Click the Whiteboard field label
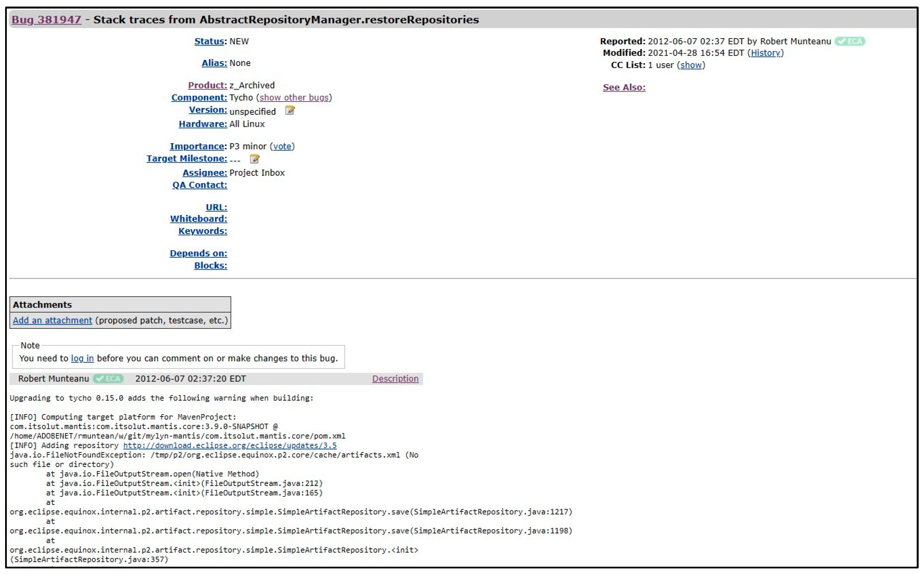This screenshot has width=924, height=574. [x=198, y=219]
